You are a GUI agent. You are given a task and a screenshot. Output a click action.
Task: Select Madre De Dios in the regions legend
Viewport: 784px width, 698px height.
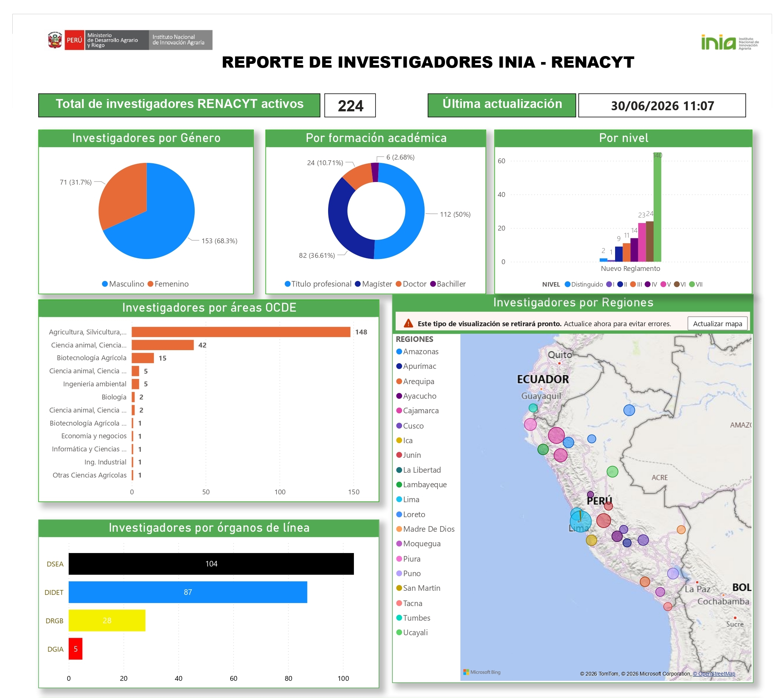(x=425, y=529)
